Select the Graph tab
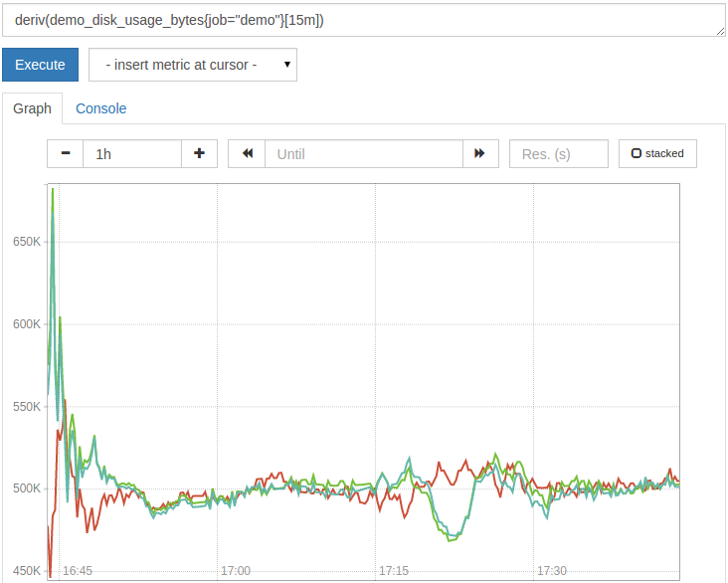The height and width of the screenshot is (583, 728). pos(32,108)
